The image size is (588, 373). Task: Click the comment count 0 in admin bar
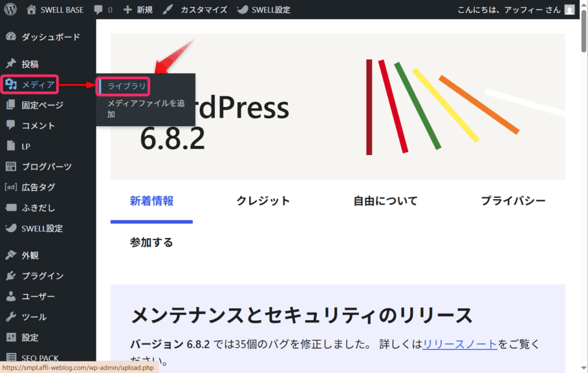(110, 10)
